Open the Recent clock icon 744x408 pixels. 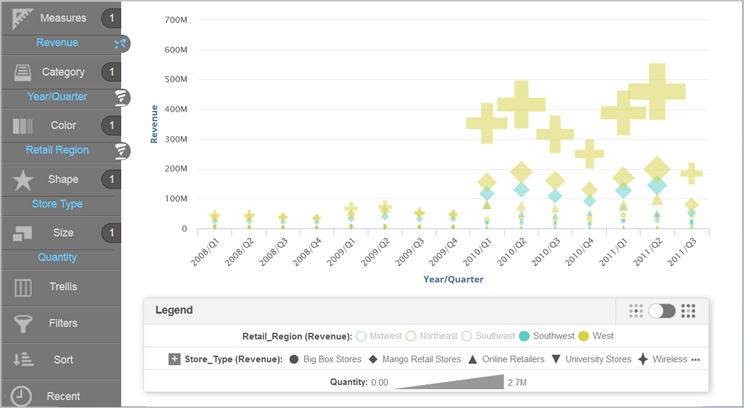tap(23, 396)
